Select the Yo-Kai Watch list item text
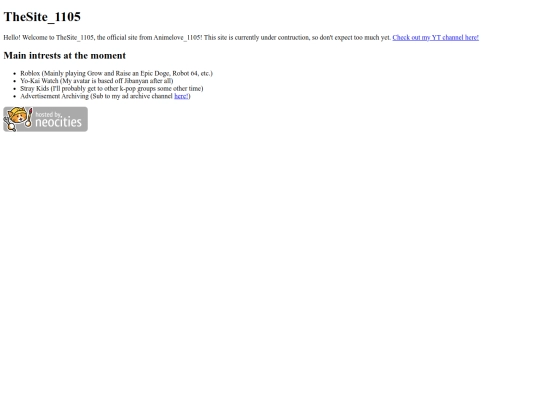The width and height of the screenshot is (540, 405). coord(97,81)
